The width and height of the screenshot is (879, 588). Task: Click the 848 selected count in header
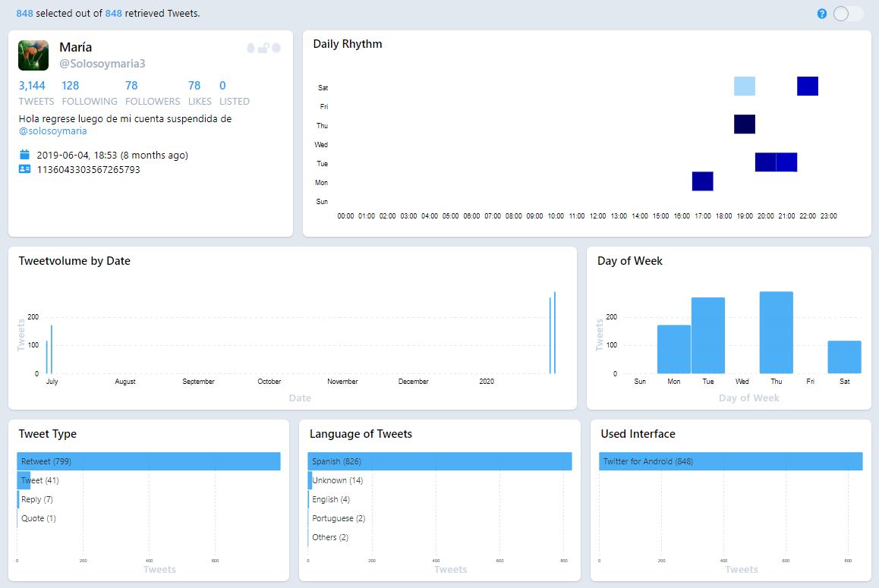pyautogui.click(x=24, y=14)
